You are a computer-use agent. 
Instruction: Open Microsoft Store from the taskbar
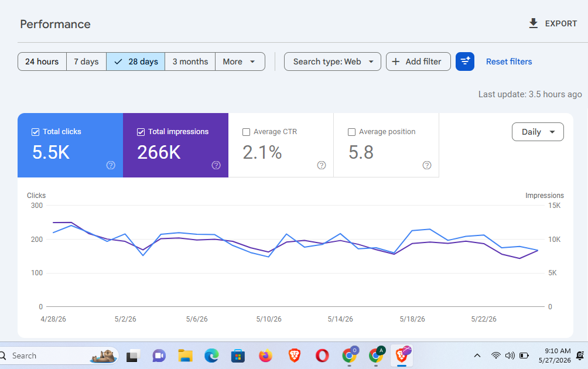238,356
